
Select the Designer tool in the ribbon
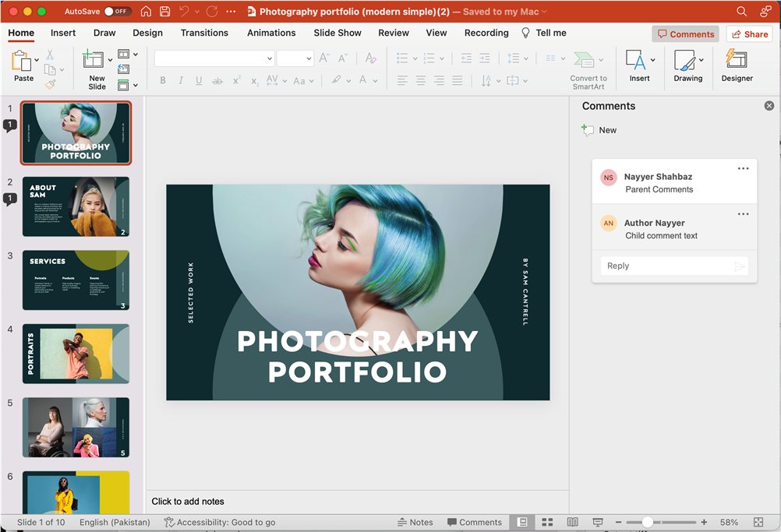(736, 69)
